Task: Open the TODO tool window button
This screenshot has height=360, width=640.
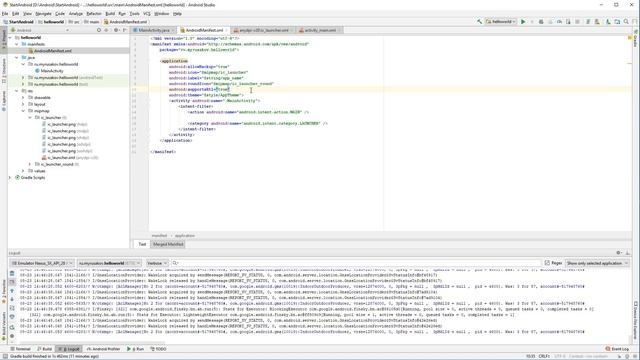Action: coord(158,349)
